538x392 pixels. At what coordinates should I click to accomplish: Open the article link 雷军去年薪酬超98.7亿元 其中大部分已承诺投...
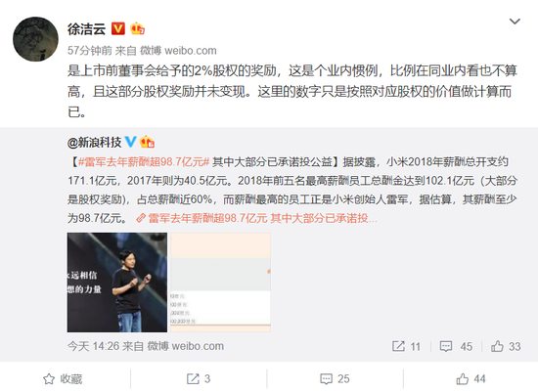click(x=256, y=218)
